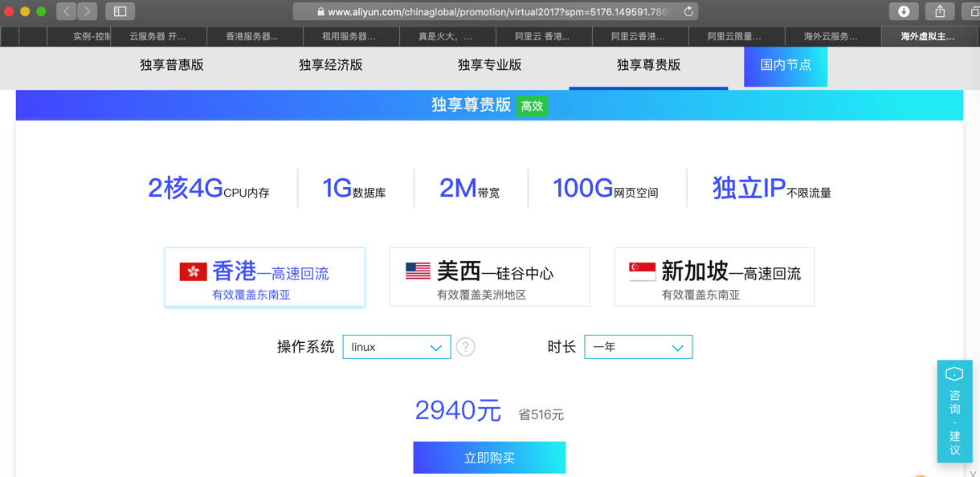
Task: Click the 2核4G CPU内存 spec
Action: 209,189
